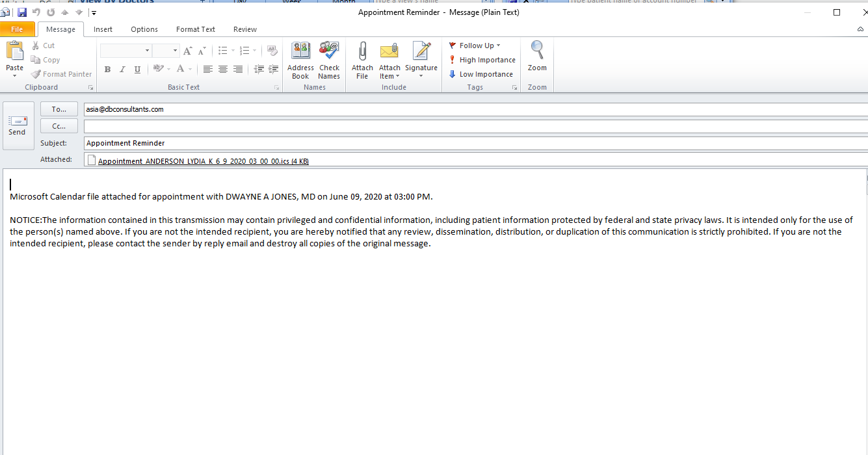
Task: Click the Increase Indent icon
Action: (x=272, y=70)
